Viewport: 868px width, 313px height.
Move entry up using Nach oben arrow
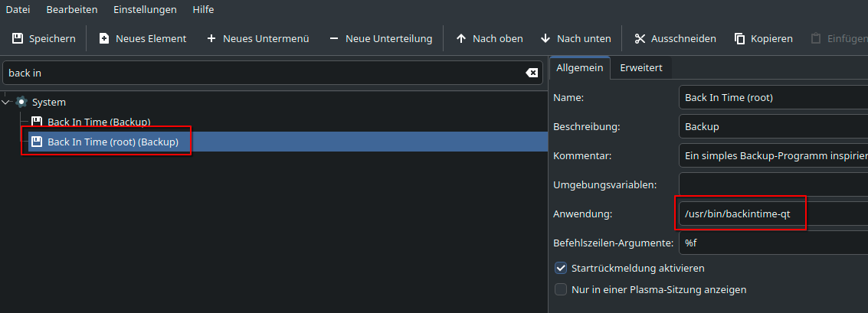click(460, 39)
